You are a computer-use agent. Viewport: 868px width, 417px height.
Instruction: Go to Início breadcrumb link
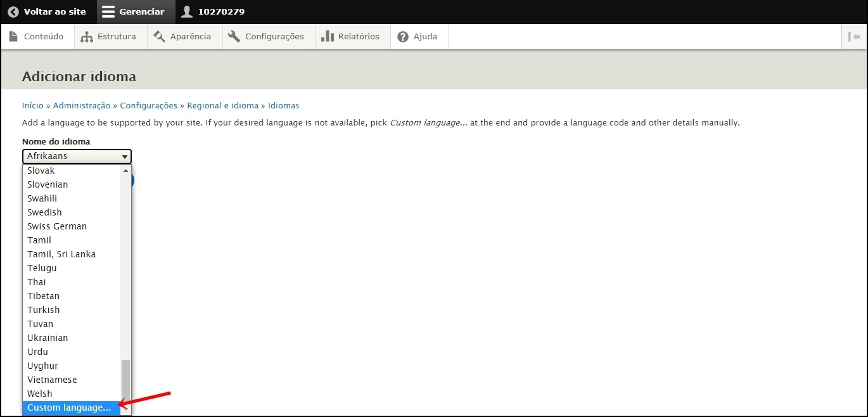pos(32,106)
